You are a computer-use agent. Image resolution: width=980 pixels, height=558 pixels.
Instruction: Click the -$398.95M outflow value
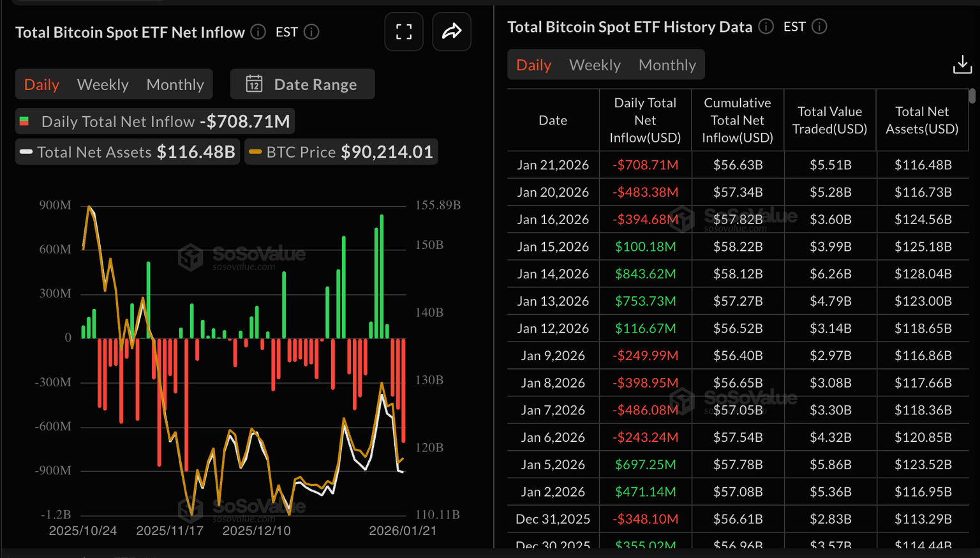click(x=645, y=383)
